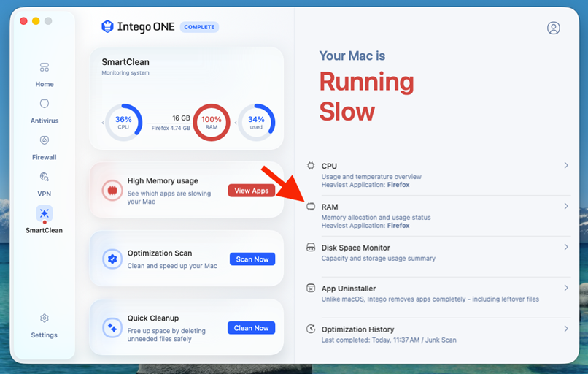Open the Settings gear icon
This screenshot has height=374, width=588.
point(45,318)
